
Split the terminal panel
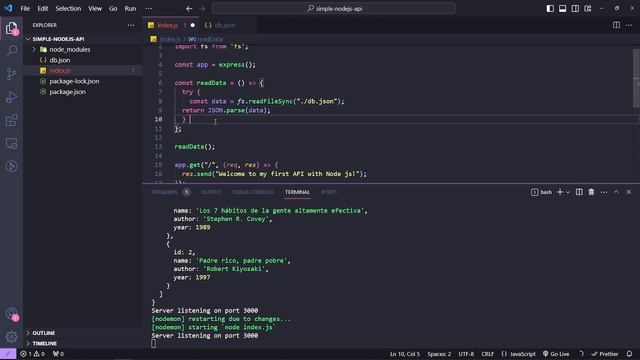579,192
